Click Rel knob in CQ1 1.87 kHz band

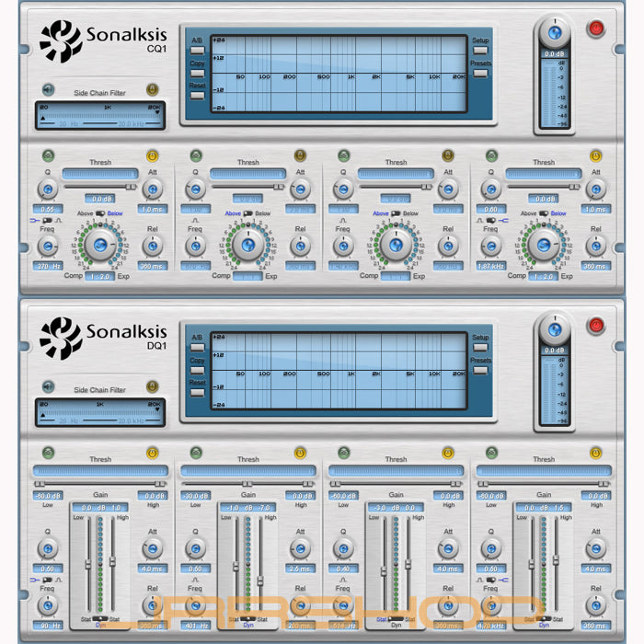pyautogui.click(x=596, y=247)
